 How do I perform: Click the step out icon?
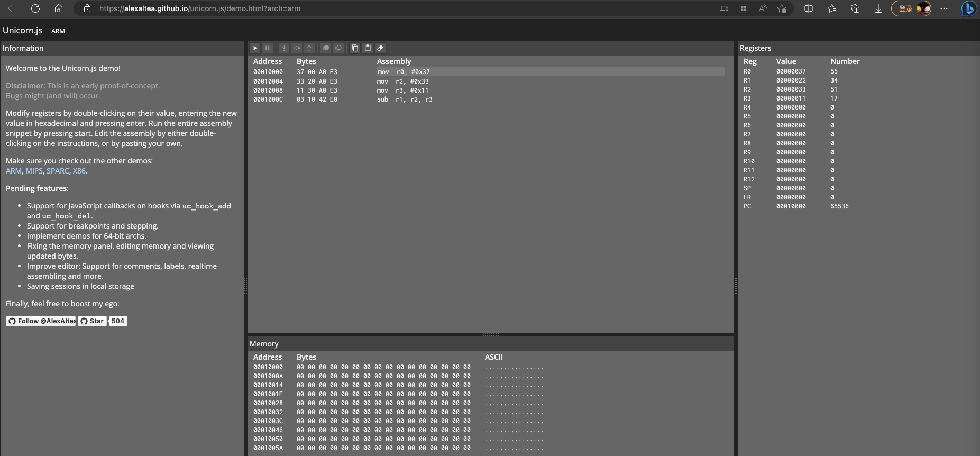pos(309,48)
